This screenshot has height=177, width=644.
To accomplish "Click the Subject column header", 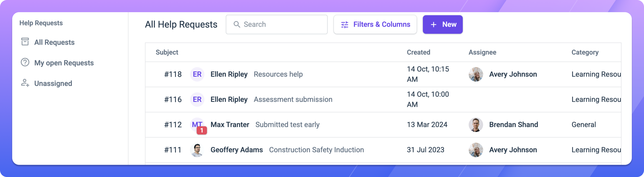I will click(x=167, y=52).
